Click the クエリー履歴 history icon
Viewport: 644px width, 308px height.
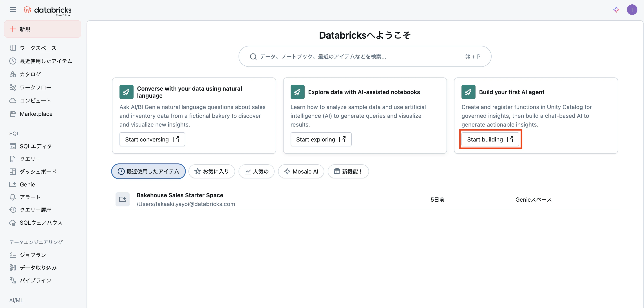tap(13, 210)
